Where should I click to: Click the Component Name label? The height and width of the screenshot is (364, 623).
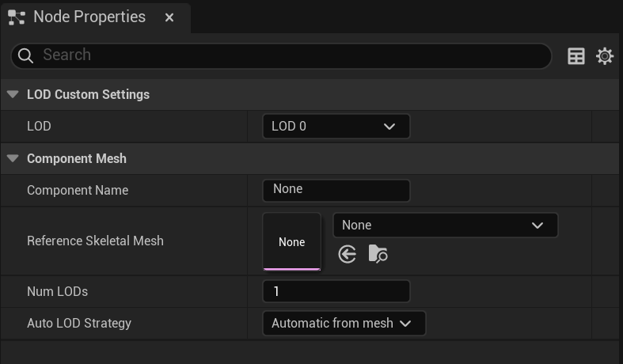tap(78, 191)
